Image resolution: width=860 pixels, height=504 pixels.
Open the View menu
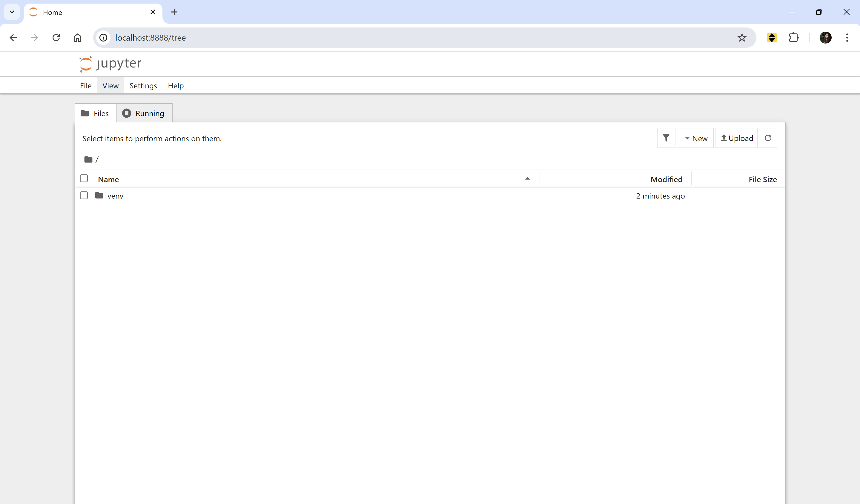pyautogui.click(x=110, y=86)
